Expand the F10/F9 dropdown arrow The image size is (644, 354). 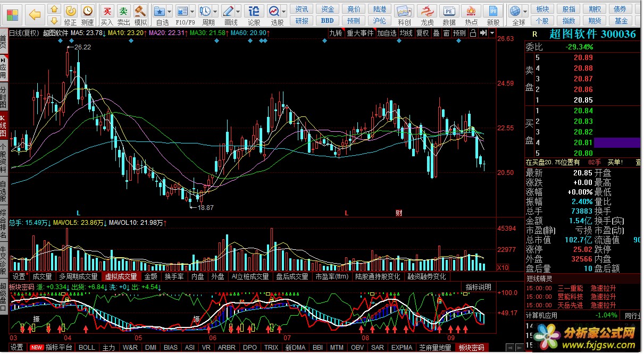tap(192, 11)
